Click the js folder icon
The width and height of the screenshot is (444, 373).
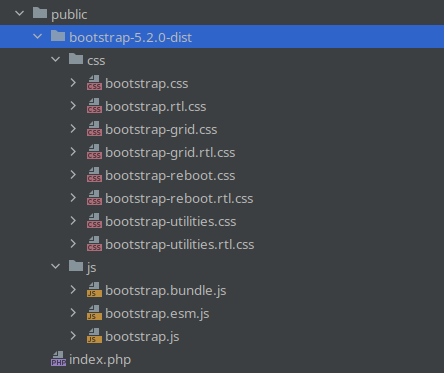[x=76, y=266]
